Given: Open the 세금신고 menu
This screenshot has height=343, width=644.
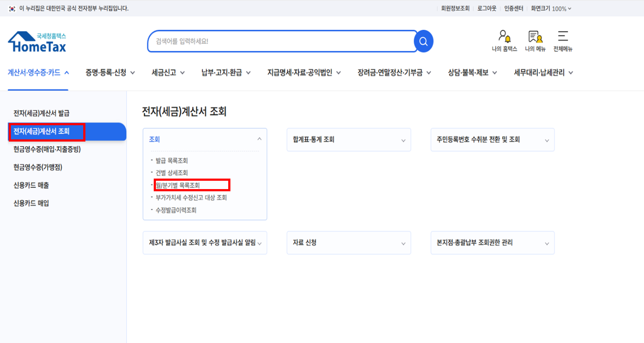Looking at the screenshot, I should pyautogui.click(x=168, y=73).
